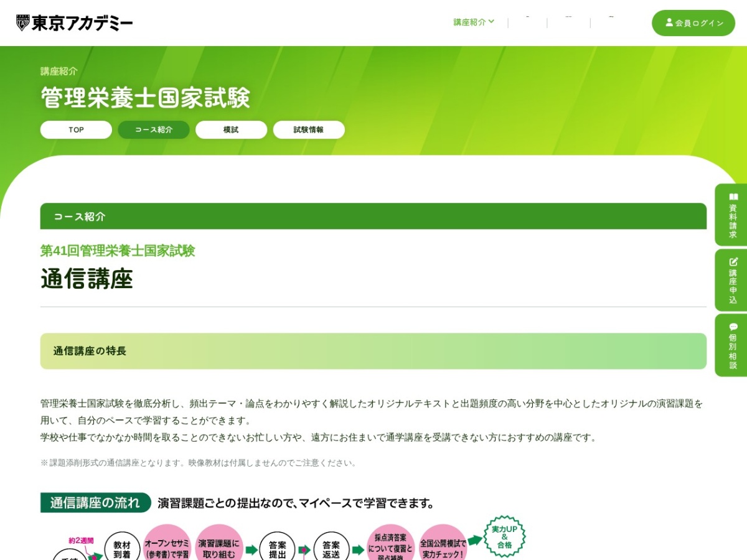
Task: Click the 通信講座の流れ label
Action: click(x=96, y=503)
